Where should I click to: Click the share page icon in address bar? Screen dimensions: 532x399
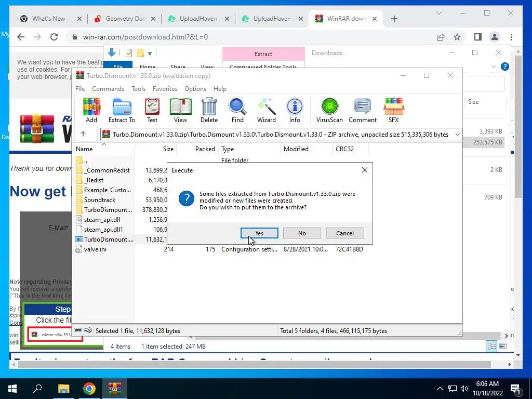441,37
